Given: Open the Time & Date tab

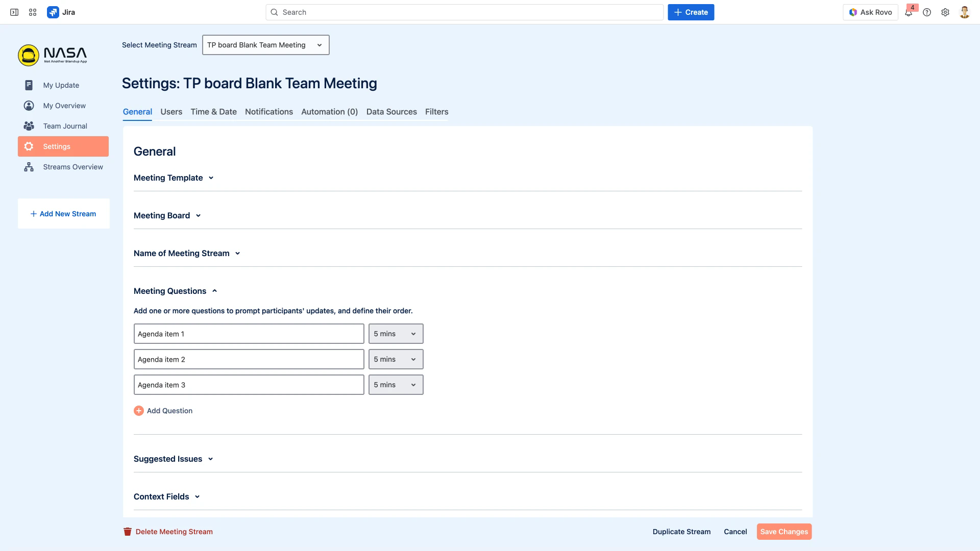Looking at the screenshot, I should pos(213,112).
